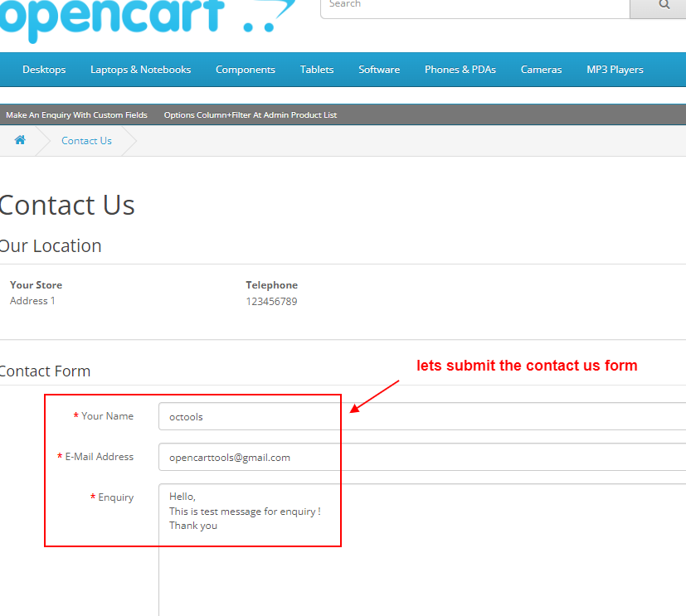
Task: Click the Telephone number 123456789
Action: [271, 302]
